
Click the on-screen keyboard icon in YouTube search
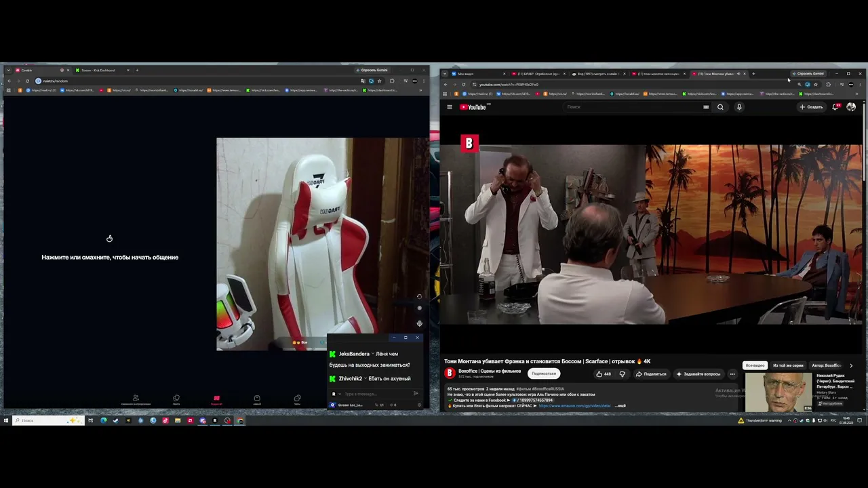706,107
